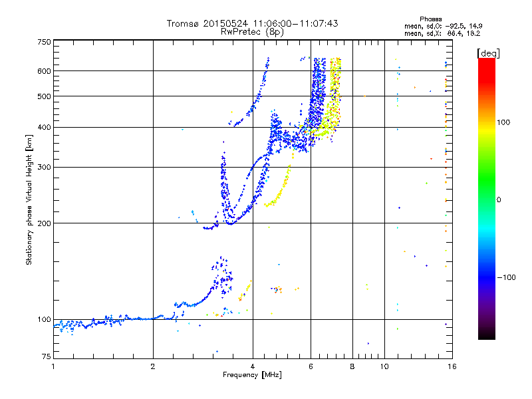
Task: Click the '-100' color bar tick label
Action: [506, 277]
